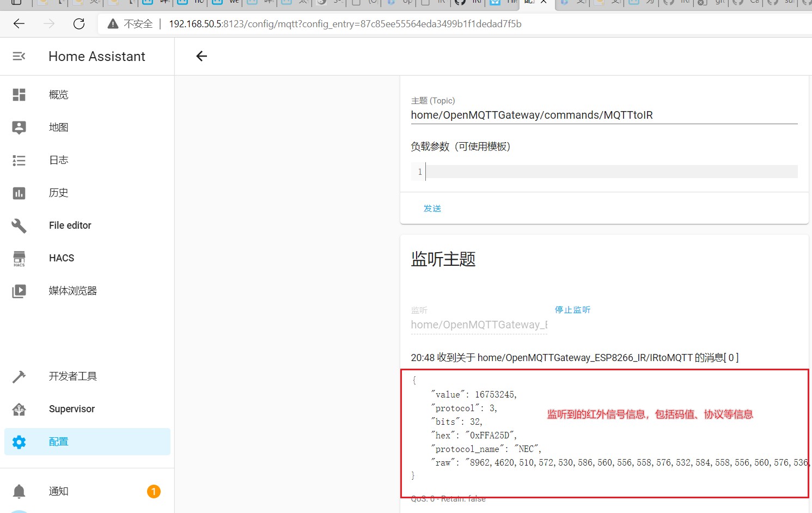Click line 1 of the payload editor
The height and width of the screenshot is (513, 812).
(x=545, y=171)
